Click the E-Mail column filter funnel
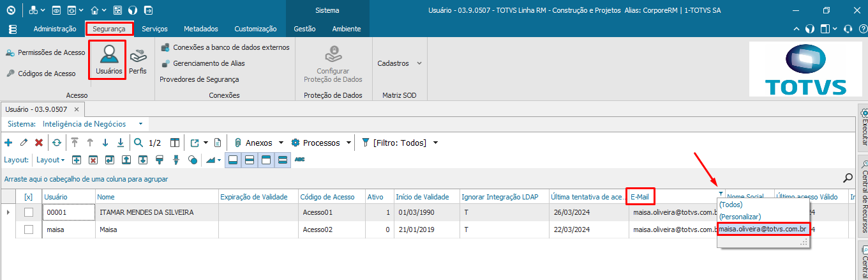868x280 pixels. coord(721,194)
